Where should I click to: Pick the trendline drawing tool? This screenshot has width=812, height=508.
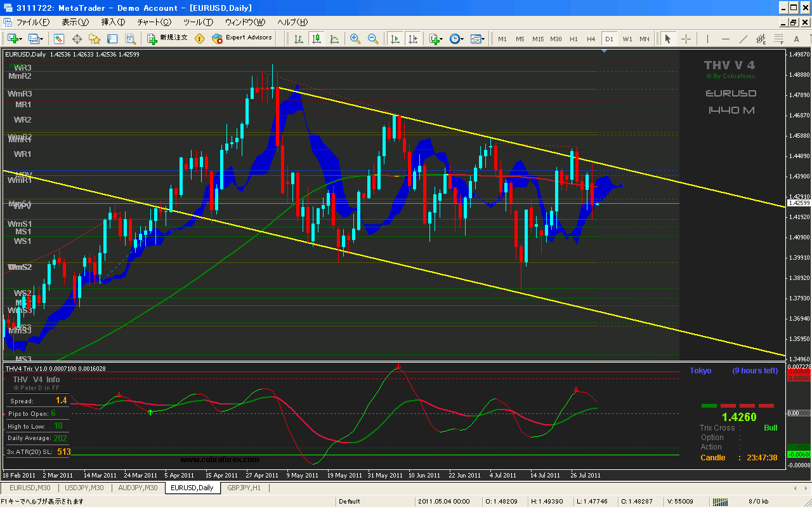pos(743,39)
